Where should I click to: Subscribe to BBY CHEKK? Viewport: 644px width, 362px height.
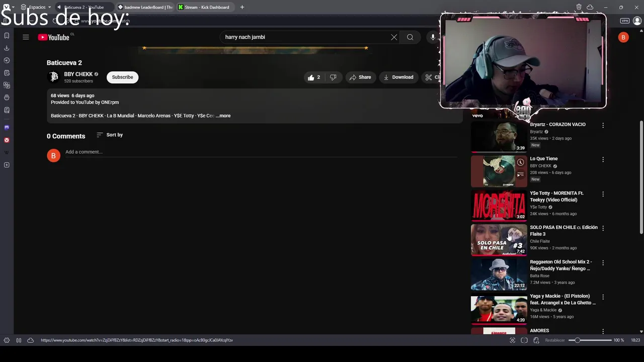tap(122, 77)
